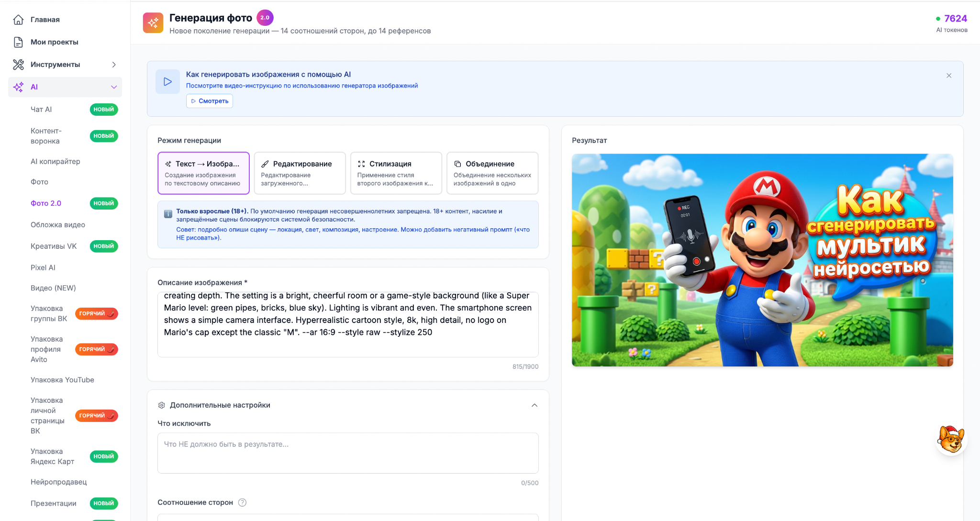Select the Редактирование generation mode
This screenshot has height=521, width=980.
(x=300, y=173)
